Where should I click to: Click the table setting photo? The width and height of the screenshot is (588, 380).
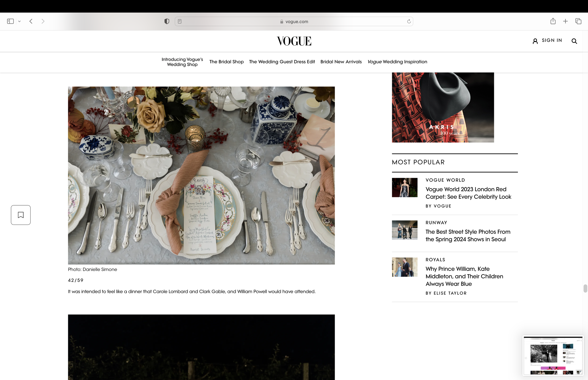click(x=201, y=175)
